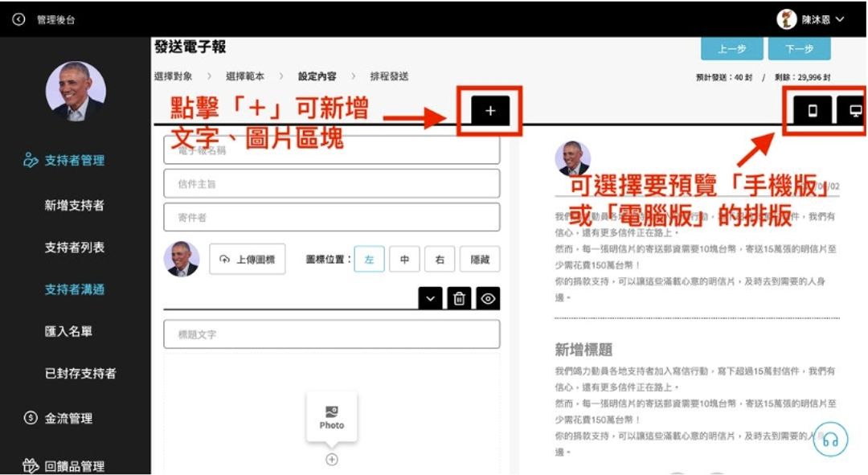
Task: Delete block with trash icon
Action: (459, 298)
